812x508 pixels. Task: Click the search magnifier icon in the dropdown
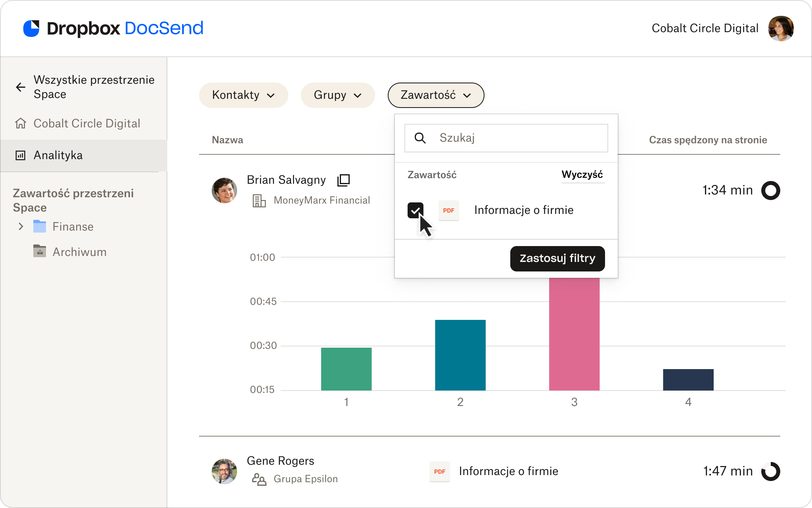(x=420, y=138)
